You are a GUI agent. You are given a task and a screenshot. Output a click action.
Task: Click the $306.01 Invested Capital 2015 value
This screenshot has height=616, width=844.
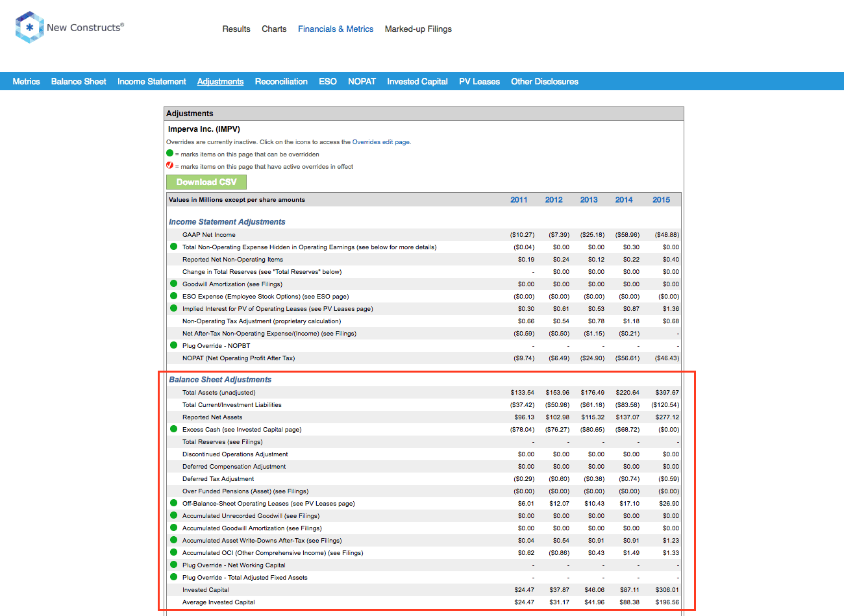click(x=667, y=589)
